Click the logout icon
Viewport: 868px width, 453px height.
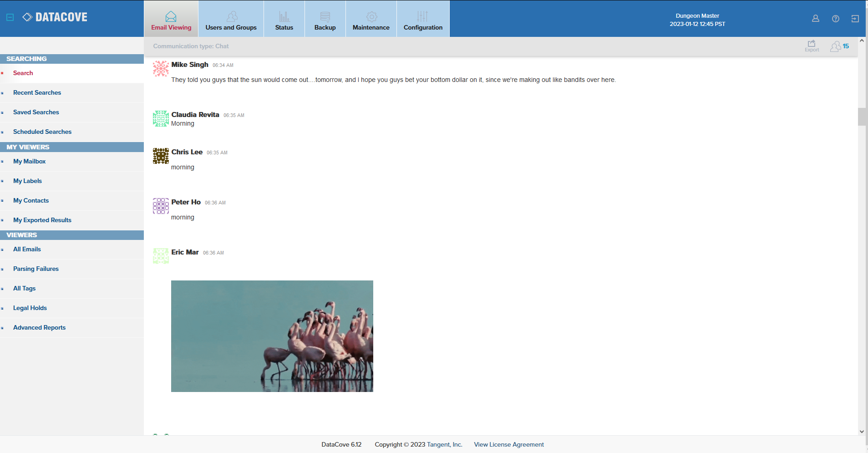(855, 19)
